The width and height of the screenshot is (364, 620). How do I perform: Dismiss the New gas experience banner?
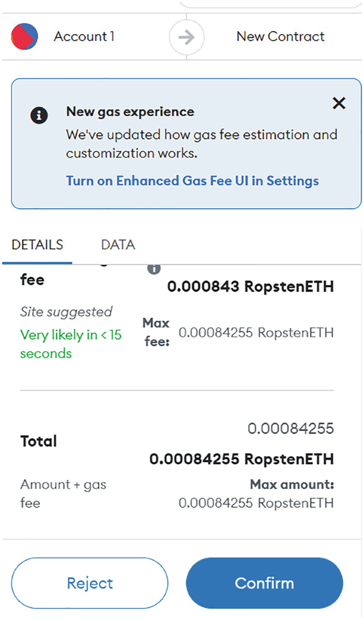(x=338, y=104)
